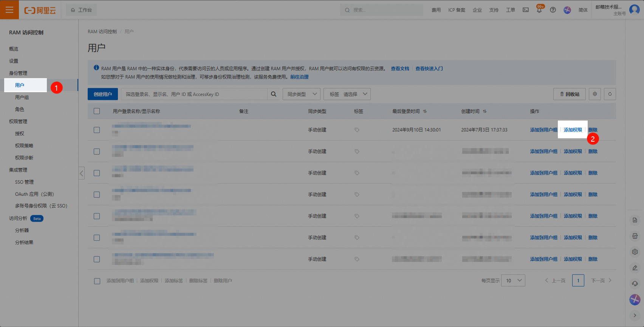Open the 同步类型 filter dropdown
This screenshot has height=327, width=644.
click(x=302, y=94)
